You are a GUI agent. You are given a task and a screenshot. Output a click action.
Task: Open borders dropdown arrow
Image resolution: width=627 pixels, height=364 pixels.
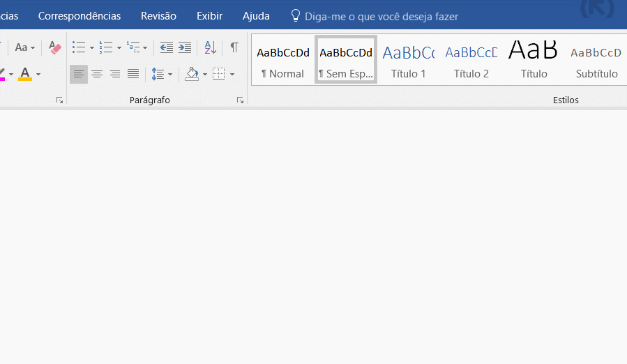[x=232, y=74]
